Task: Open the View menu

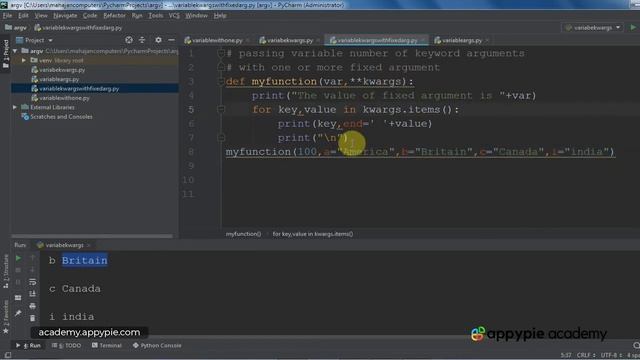Action: pyautogui.click(x=41, y=16)
